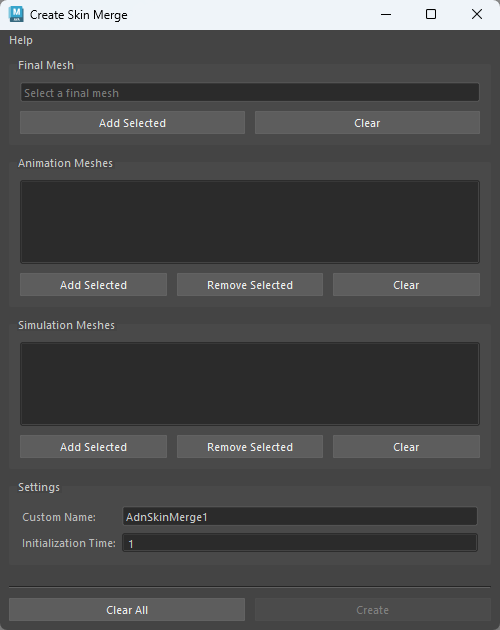Viewport: 500px width, 630px height.
Task: Edit the Custom Name field
Action: click(300, 516)
